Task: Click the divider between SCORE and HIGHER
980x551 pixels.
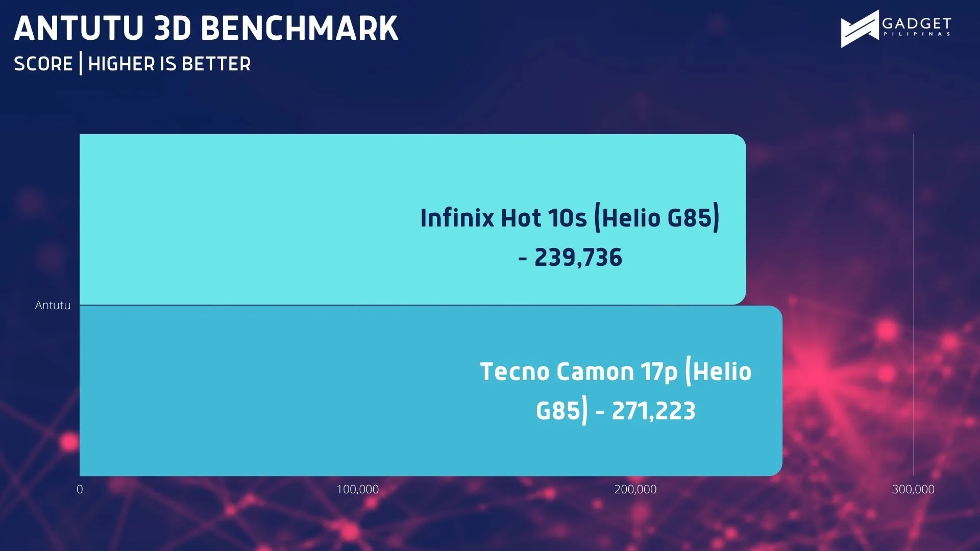Action: tap(81, 64)
